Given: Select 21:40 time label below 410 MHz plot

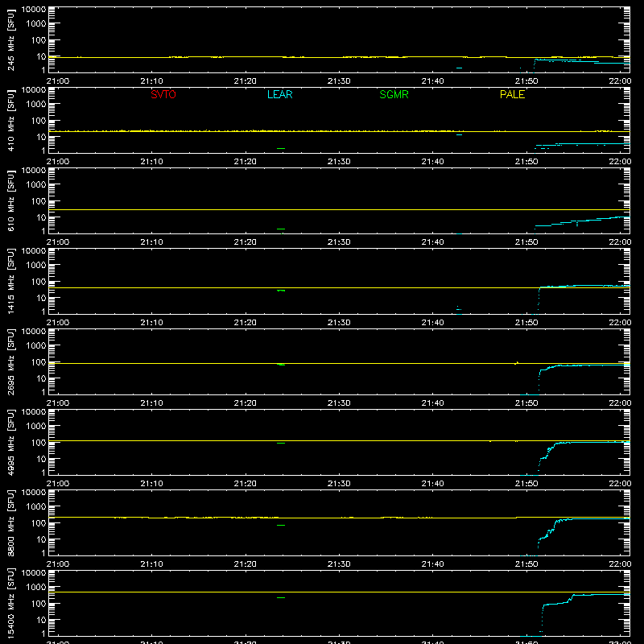Looking at the screenshot, I should coord(432,162).
